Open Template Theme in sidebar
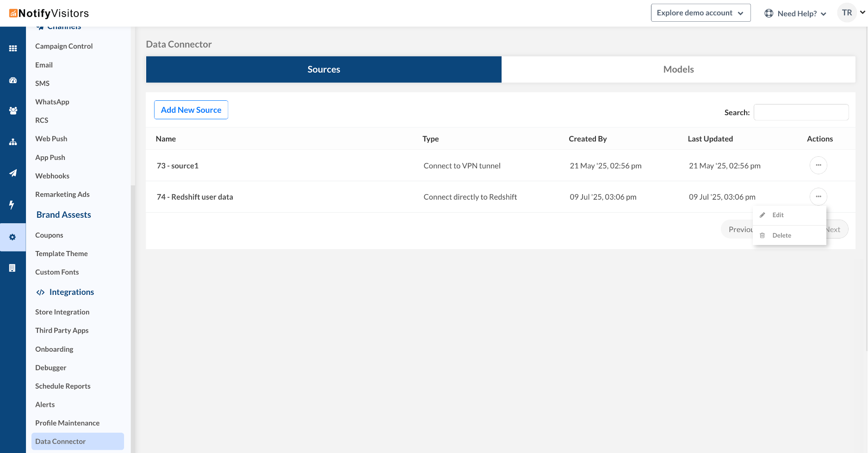 point(62,254)
